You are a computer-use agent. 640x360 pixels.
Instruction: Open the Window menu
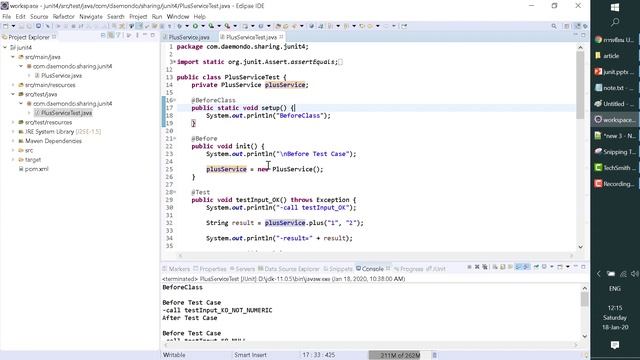[178, 17]
